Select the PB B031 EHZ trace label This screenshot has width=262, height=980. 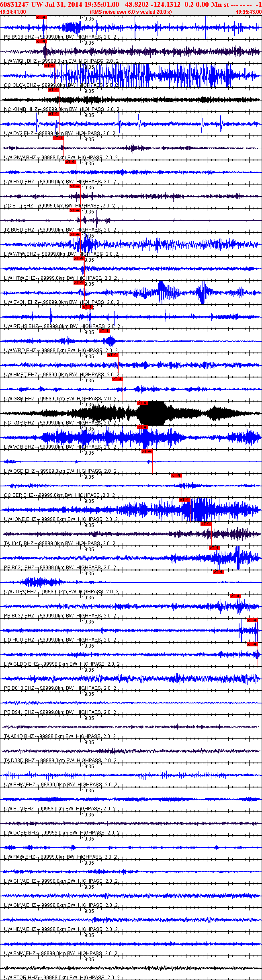[x=60, y=568]
